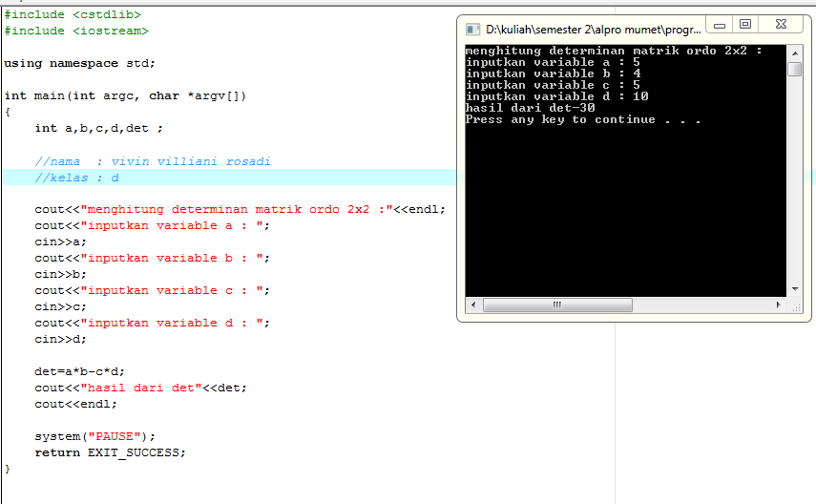Click console output 'inputkan variable c : 5'
Screen dimensions: 816x504
pos(553,85)
